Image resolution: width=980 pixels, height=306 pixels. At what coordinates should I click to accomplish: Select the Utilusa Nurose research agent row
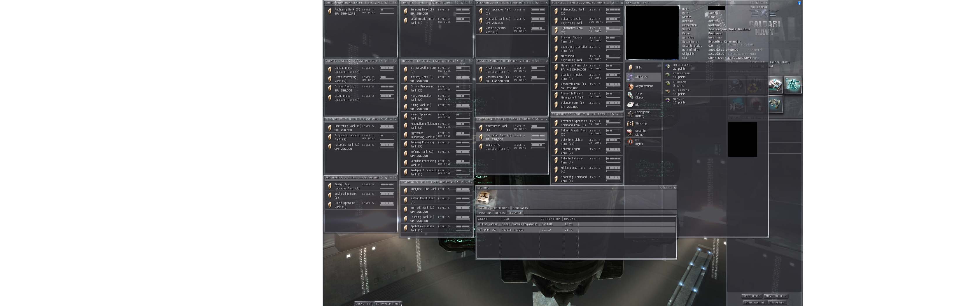[x=576, y=224]
